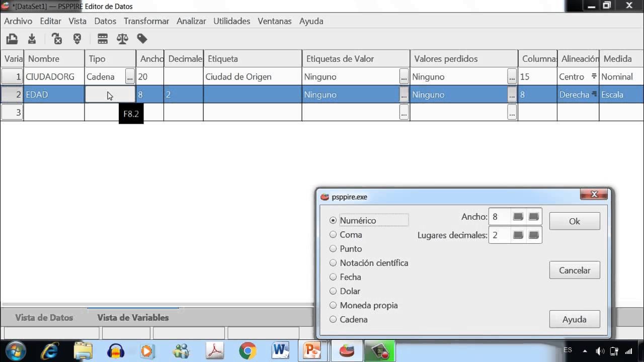Viewport: 644px width, 362px height.
Task: Click the toolbar icon right of Save
Action: click(x=57, y=39)
